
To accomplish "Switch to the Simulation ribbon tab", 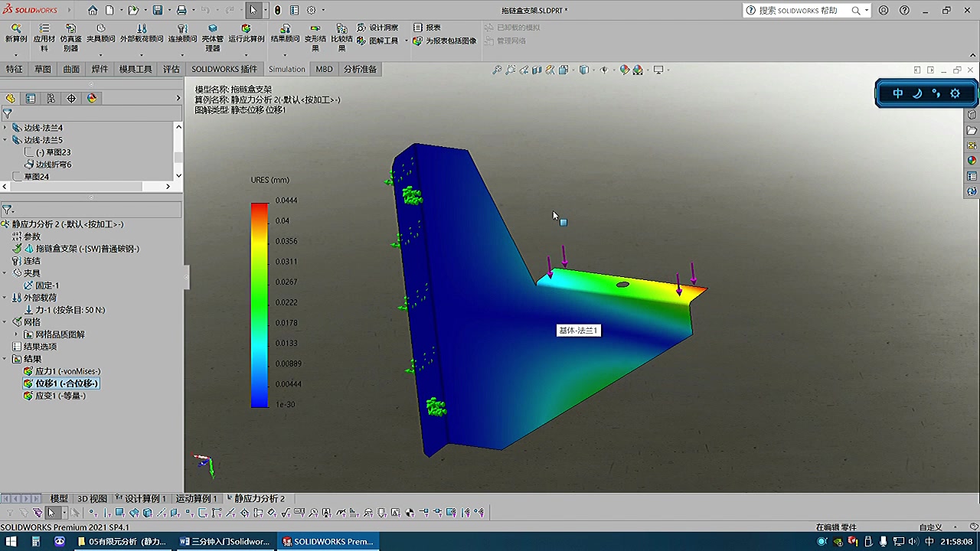I will 286,69.
